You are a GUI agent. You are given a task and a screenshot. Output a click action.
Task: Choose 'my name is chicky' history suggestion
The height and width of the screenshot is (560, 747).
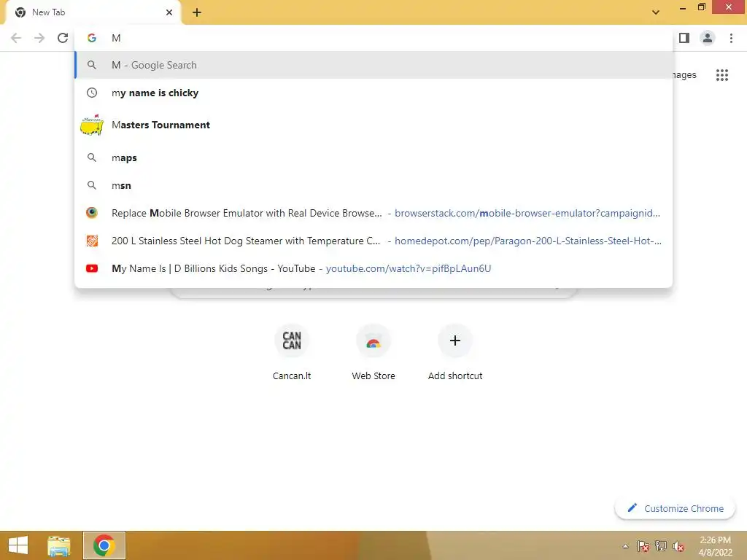tap(373, 93)
